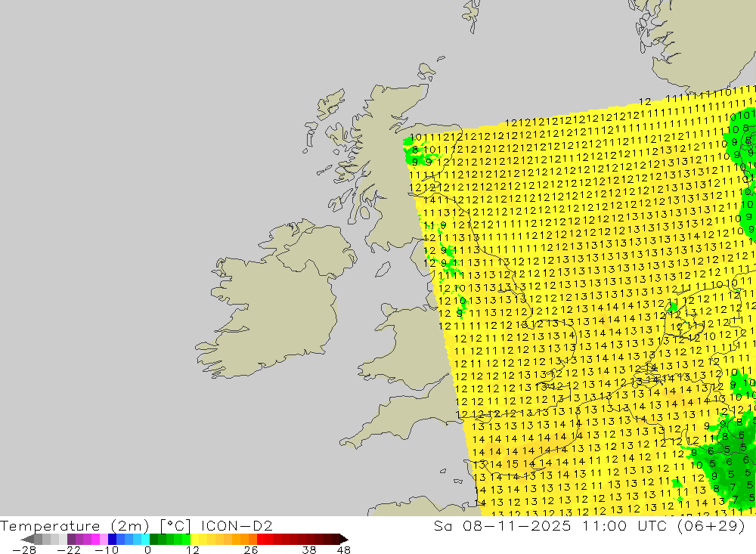
Task: Click the Isle of Man on the map
Action: (x=383, y=270)
